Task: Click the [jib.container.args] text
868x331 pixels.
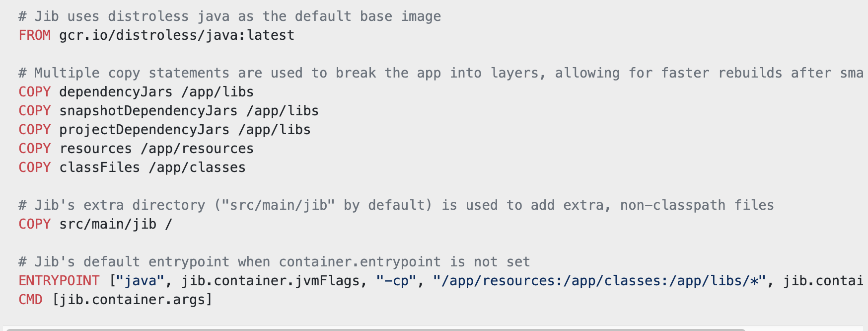Action: click(x=132, y=300)
